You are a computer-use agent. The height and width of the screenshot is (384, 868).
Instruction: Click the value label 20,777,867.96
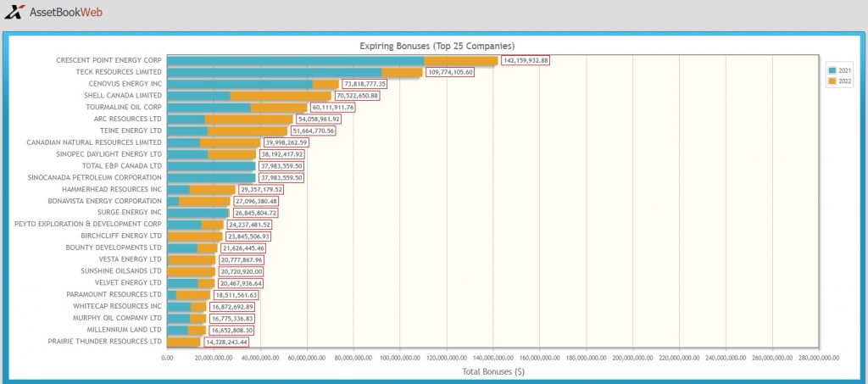coord(242,259)
